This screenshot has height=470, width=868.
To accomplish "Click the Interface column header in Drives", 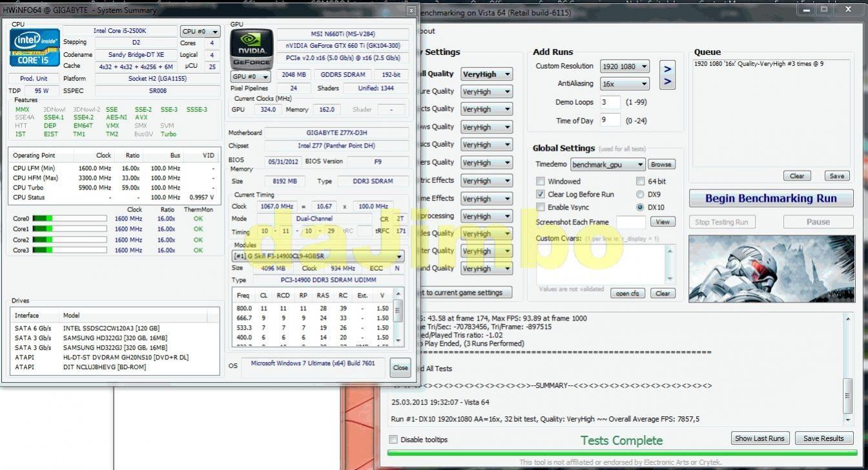I will (35, 315).
